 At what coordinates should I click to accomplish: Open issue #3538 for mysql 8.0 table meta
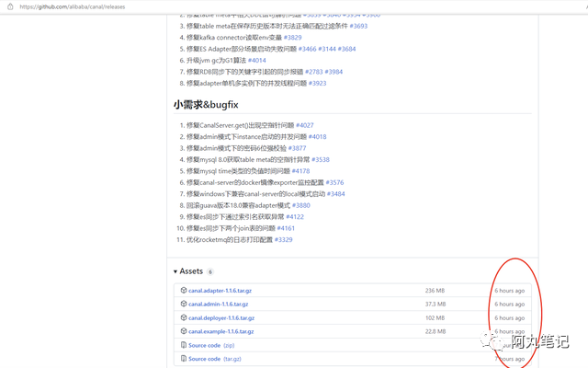point(321,159)
